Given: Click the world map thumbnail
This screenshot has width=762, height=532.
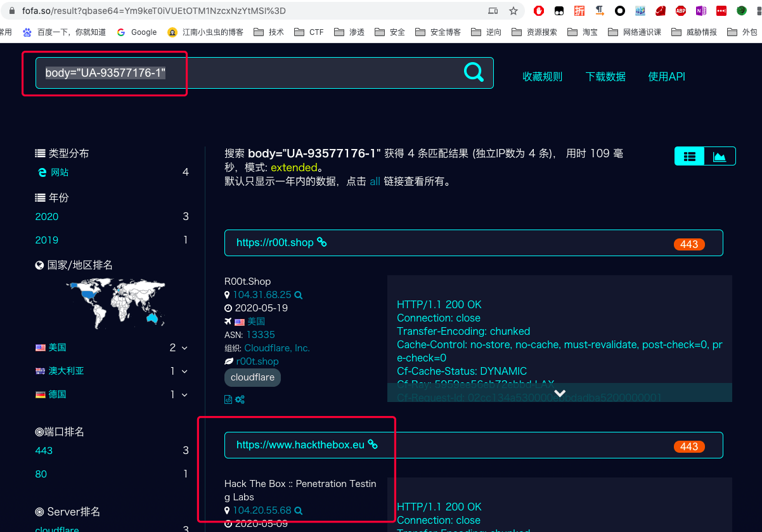Looking at the screenshot, I should 115,303.
